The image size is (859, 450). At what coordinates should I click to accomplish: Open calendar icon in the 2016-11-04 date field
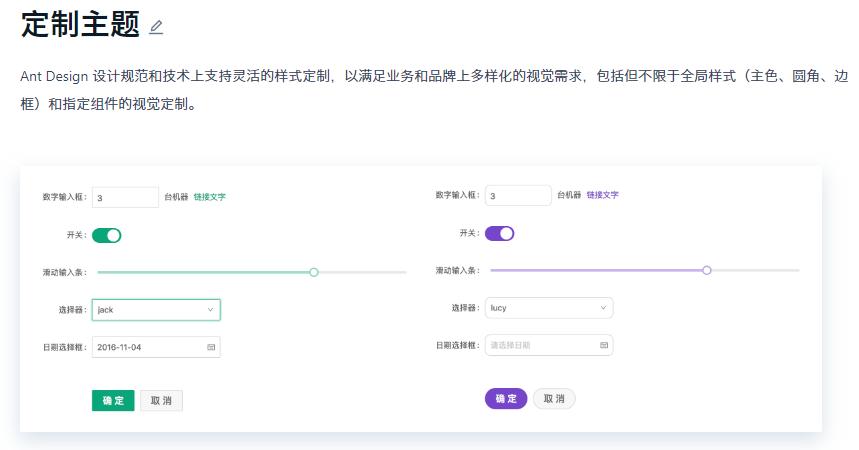coord(211,347)
